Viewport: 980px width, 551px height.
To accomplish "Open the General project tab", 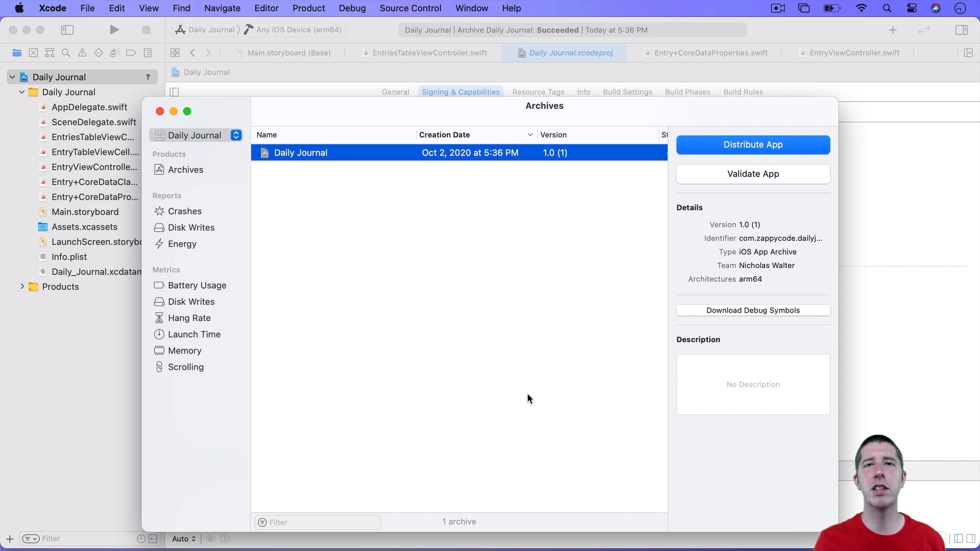I will [396, 92].
